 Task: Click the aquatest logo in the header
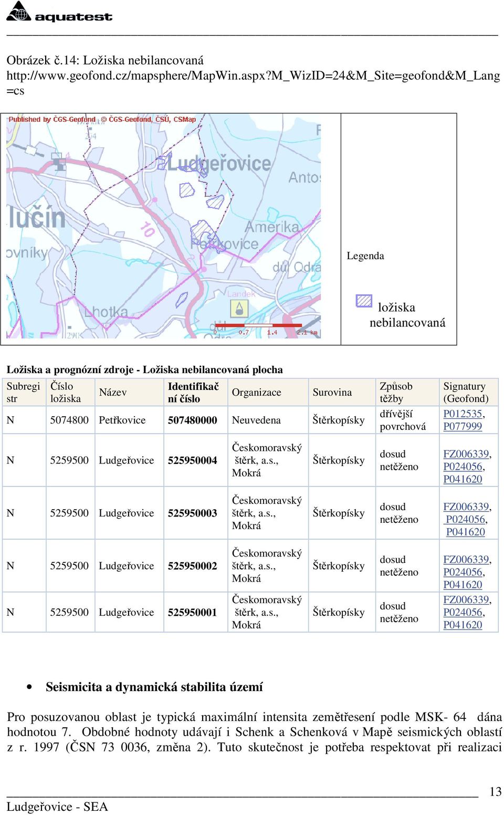(59, 12)
